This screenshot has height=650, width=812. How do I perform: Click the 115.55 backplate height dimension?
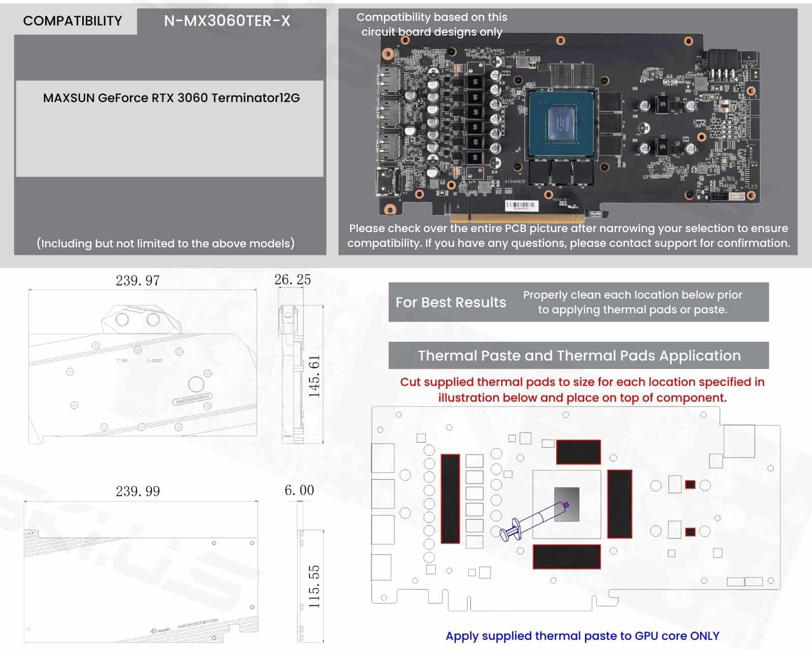tap(315, 587)
